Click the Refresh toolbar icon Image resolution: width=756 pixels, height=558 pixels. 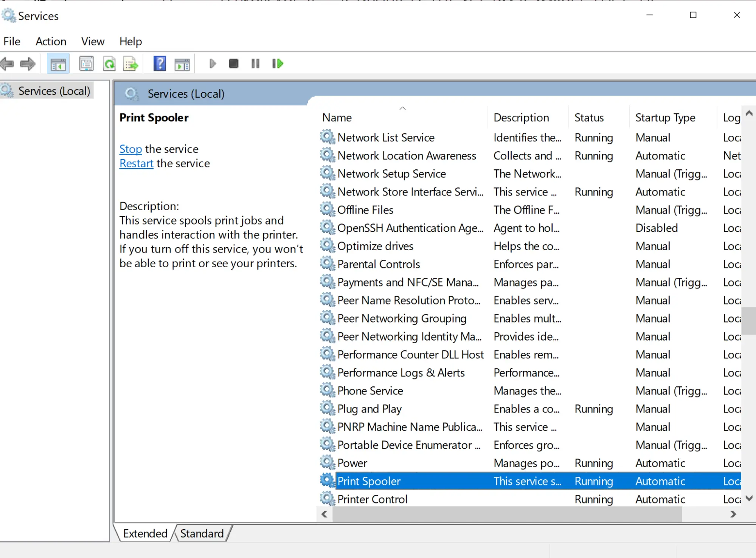(x=109, y=64)
